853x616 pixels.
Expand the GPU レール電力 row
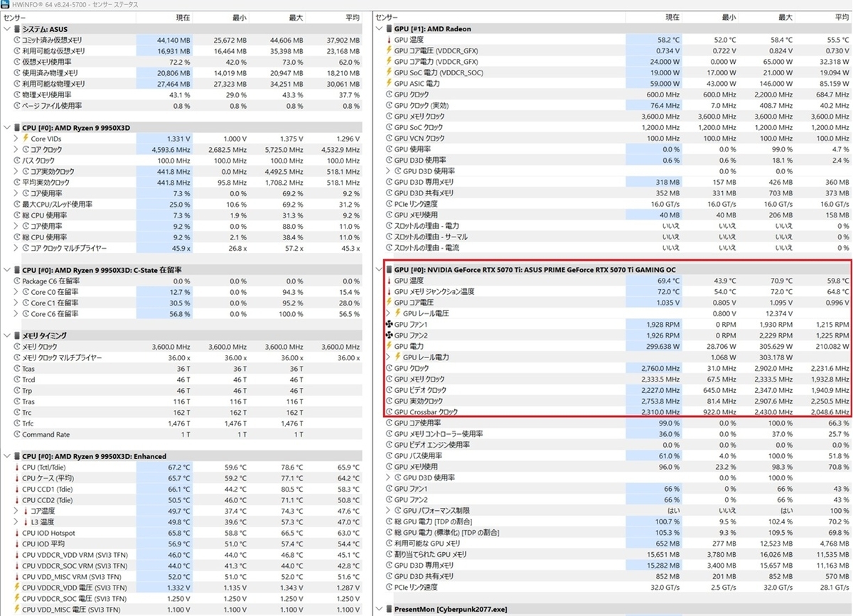387,357
